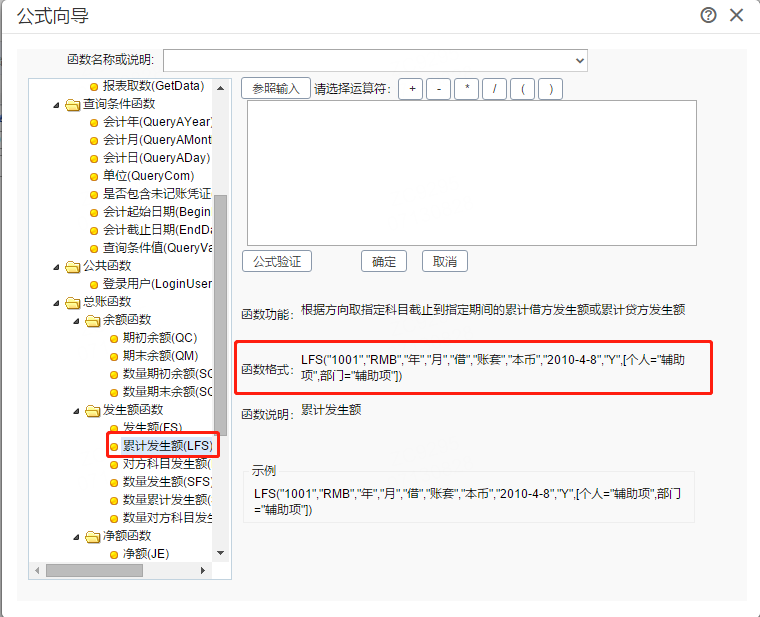Collapse the 总账函数 folder
The height and width of the screenshot is (617, 760).
(56, 303)
